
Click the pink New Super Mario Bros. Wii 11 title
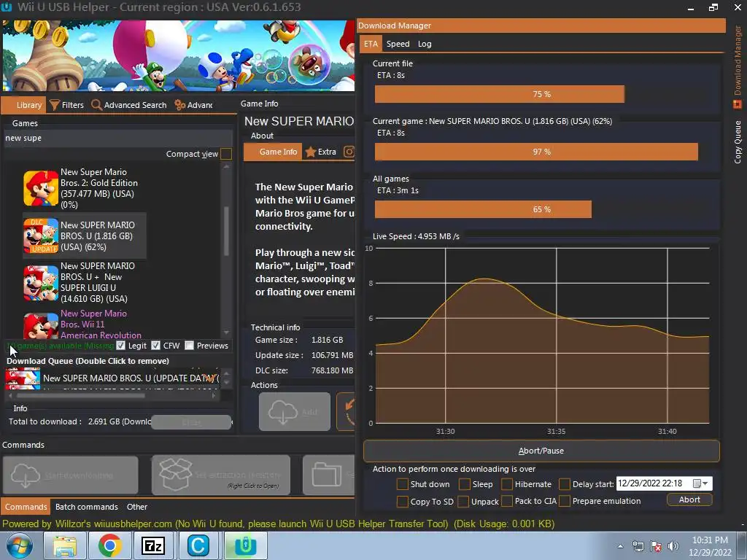(101, 324)
